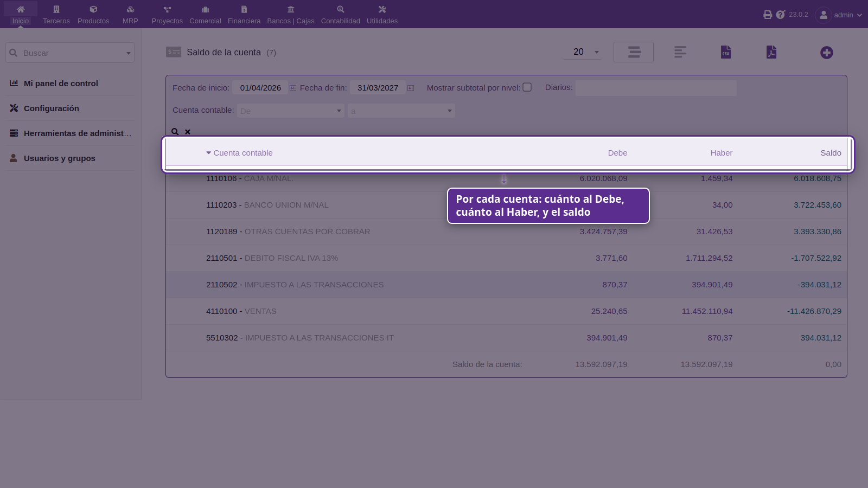Click the Saldo column header
Image resolution: width=868 pixels, height=488 pixels.
click(x=831, y=153)
